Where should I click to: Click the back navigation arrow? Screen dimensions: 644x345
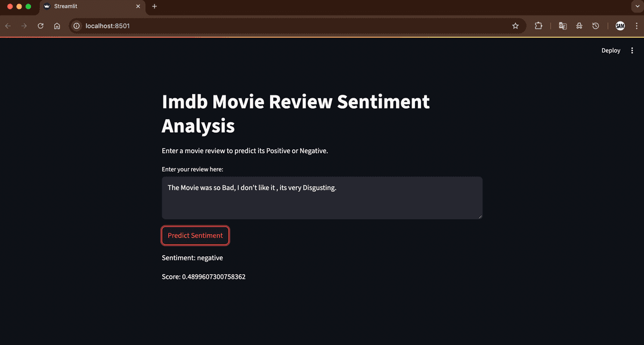(x=8, y=26)
